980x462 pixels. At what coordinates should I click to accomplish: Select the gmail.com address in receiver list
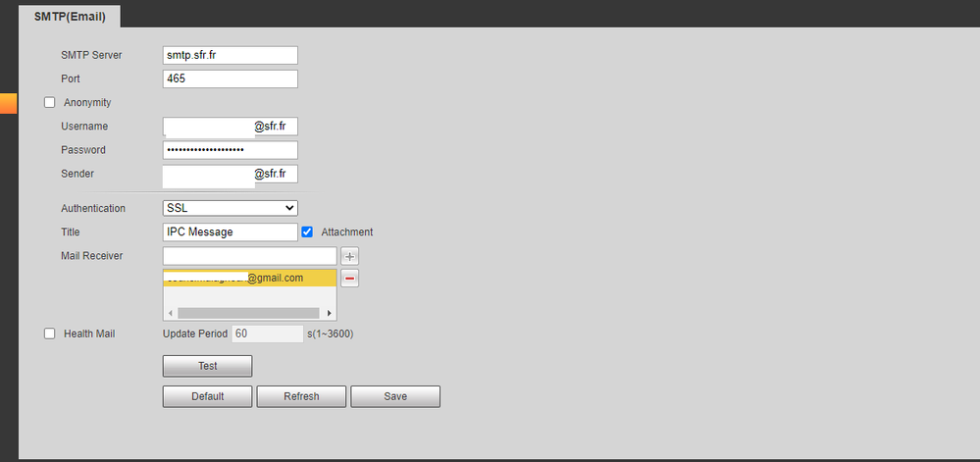[x=249, y=279]
